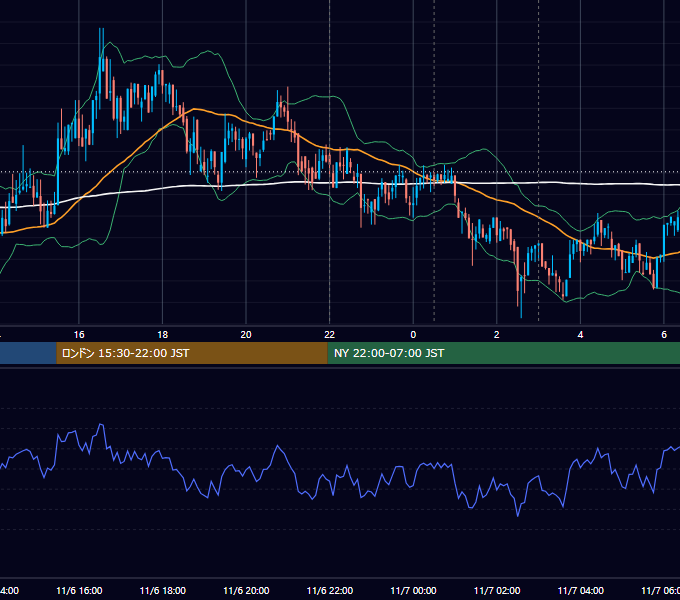This screenshot has width=680, height=600.
Task: Click the 11/6 18:00 date label
Action: [x=163, y=590]
